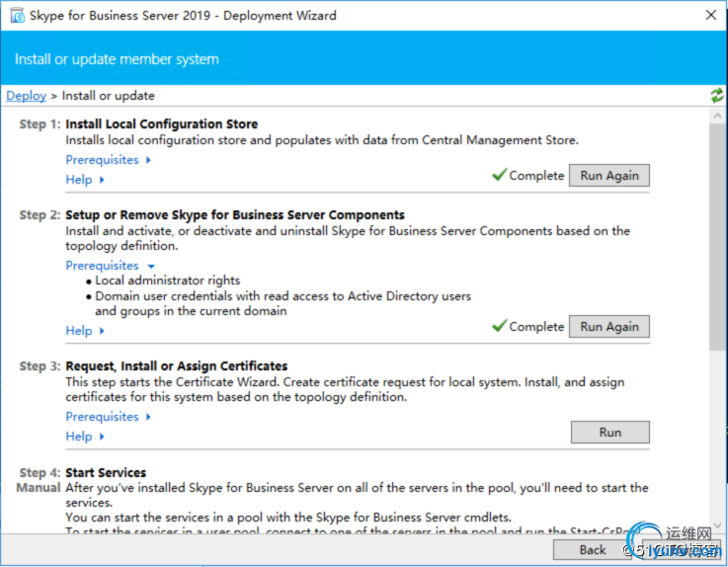
Task: Click the Back button
Action: click(x=593, y=550)
